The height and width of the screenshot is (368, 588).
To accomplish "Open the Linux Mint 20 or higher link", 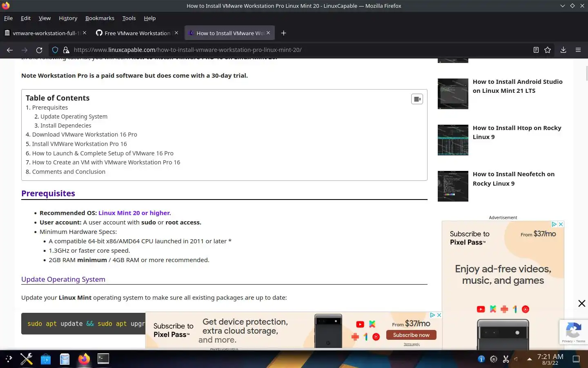I will tap(134, 213).
